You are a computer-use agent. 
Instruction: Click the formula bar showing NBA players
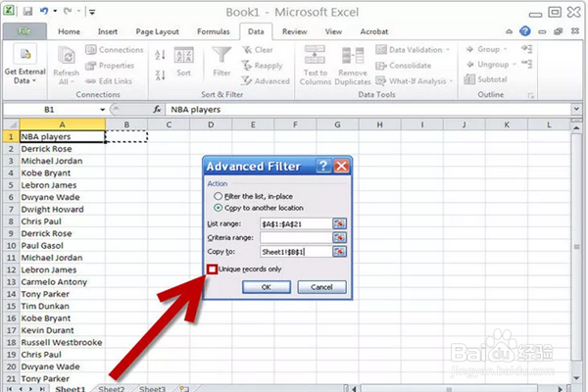pos(368,110)
